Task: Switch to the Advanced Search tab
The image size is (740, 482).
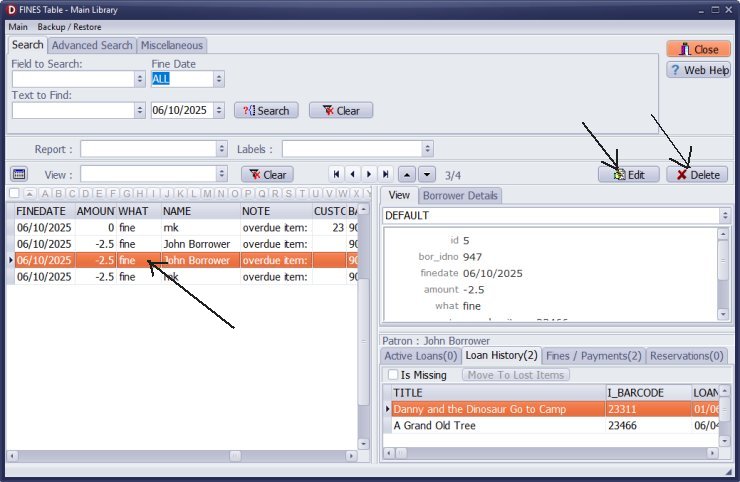Action: 92,45
